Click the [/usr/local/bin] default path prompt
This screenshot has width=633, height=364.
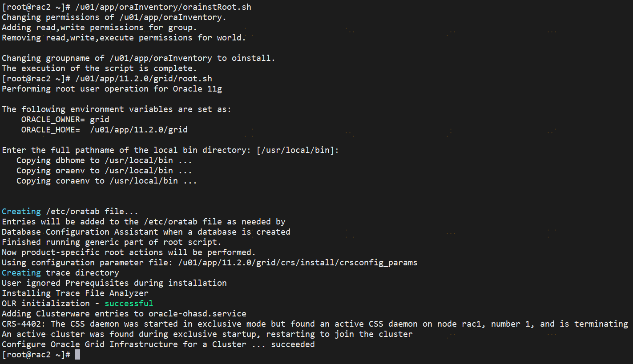pos(298,150)
